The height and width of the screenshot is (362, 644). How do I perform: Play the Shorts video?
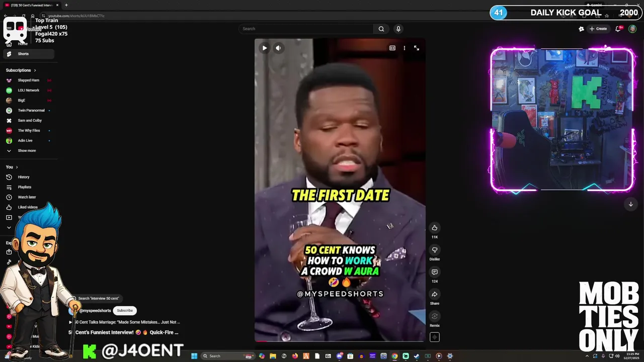coord(264,48)
